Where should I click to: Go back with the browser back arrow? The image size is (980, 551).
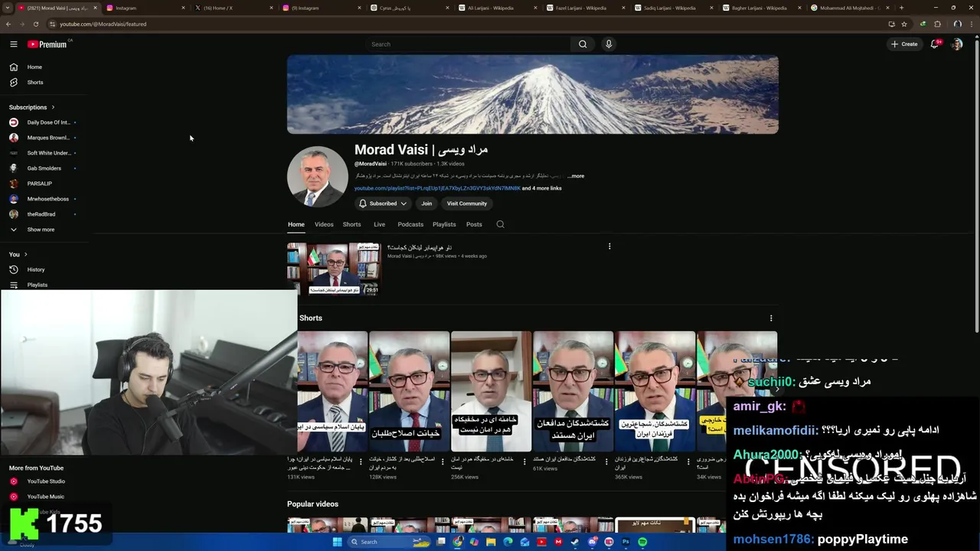coord(8,24)
